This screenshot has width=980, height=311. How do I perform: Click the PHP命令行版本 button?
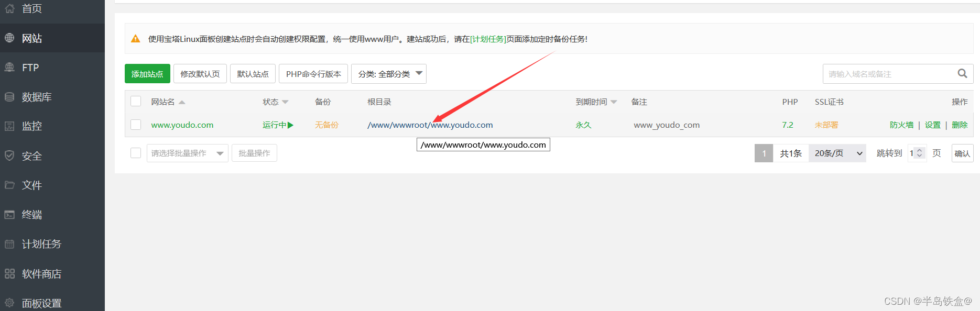313,74
